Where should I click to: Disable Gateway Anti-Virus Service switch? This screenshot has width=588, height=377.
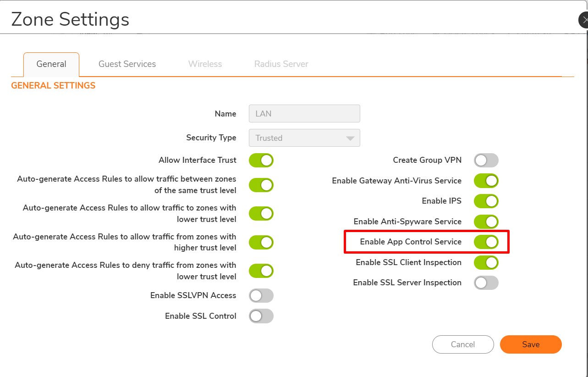point(486,181)
